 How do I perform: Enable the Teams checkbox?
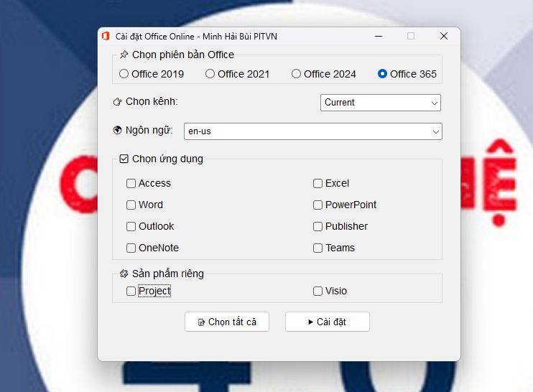point(318,248)
